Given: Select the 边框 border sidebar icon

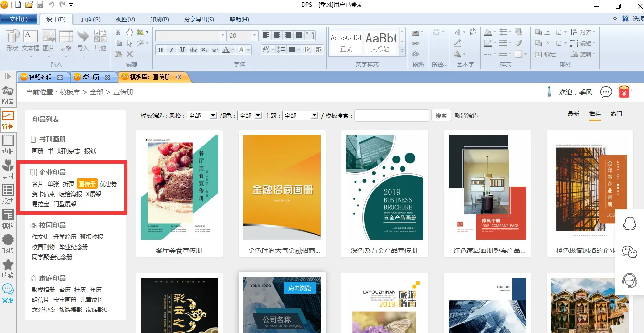Looking at the screenshot, I should (8, 144).
